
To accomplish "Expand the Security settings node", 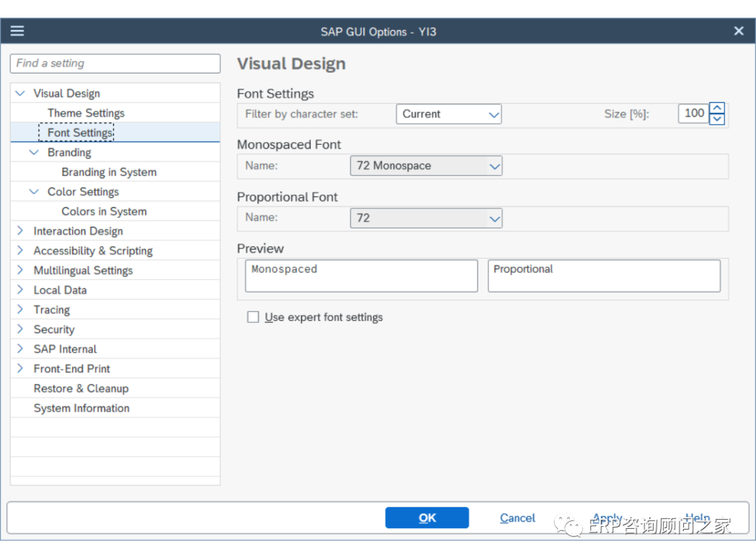I will 19,329.
